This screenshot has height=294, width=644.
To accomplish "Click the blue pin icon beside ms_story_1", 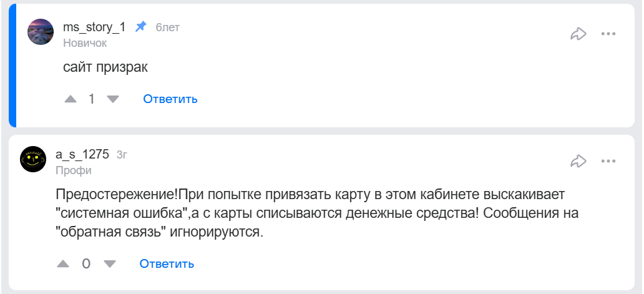I will pos(141,27).
